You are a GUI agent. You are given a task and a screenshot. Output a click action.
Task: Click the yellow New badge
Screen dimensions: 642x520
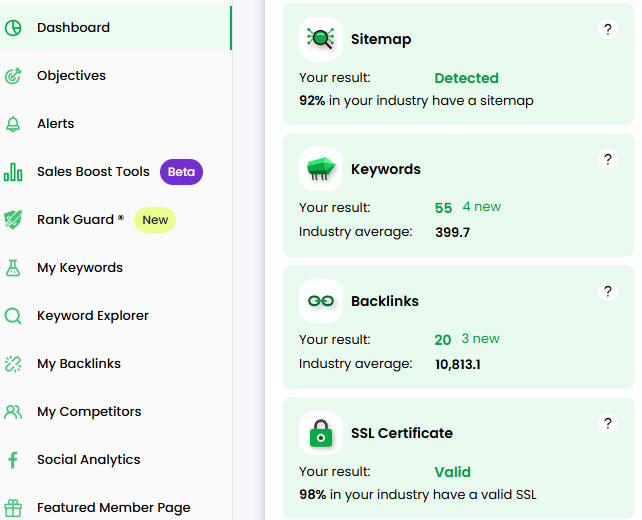point(155,220)
